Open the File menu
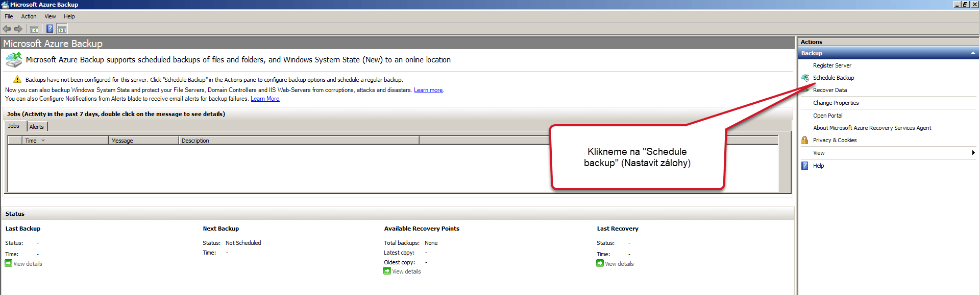This screenshot has height=295, width=980. [9, 16]
